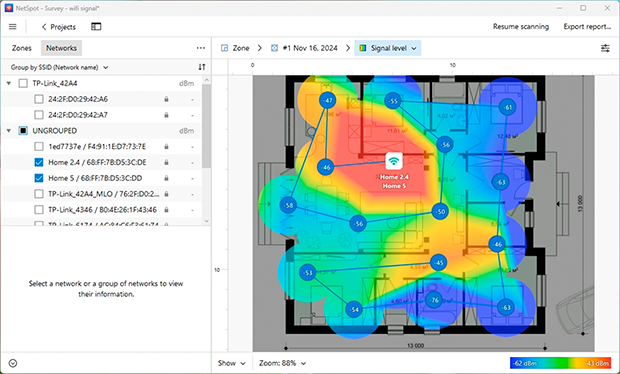This screenshot has width=620, height=374.
Task: Click lock icon of TP-Link_4346 row
Action: click(x=166, y=210)
